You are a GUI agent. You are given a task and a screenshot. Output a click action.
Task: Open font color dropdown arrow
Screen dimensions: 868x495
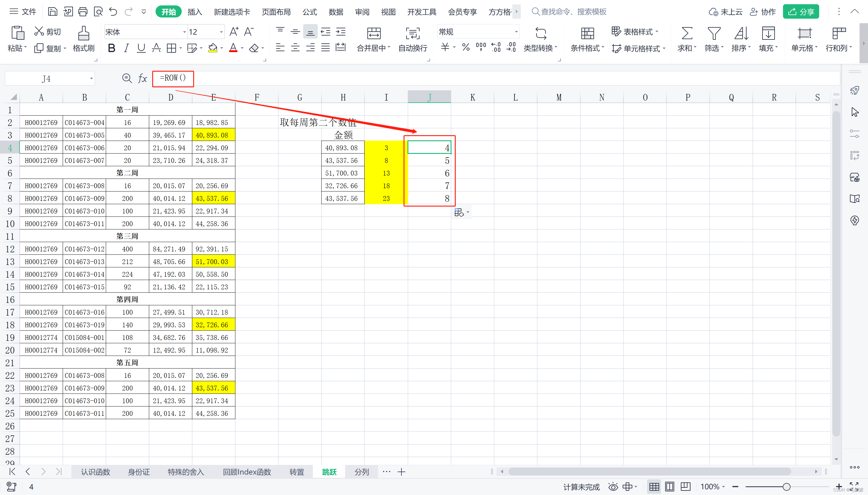click(x=242, y=48)
